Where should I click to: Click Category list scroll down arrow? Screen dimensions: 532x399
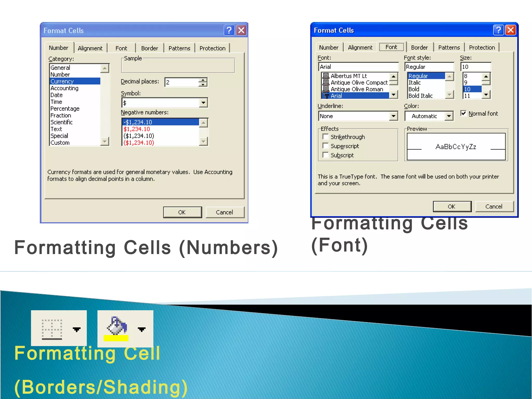pyautogui.click(x=104, y=141)
